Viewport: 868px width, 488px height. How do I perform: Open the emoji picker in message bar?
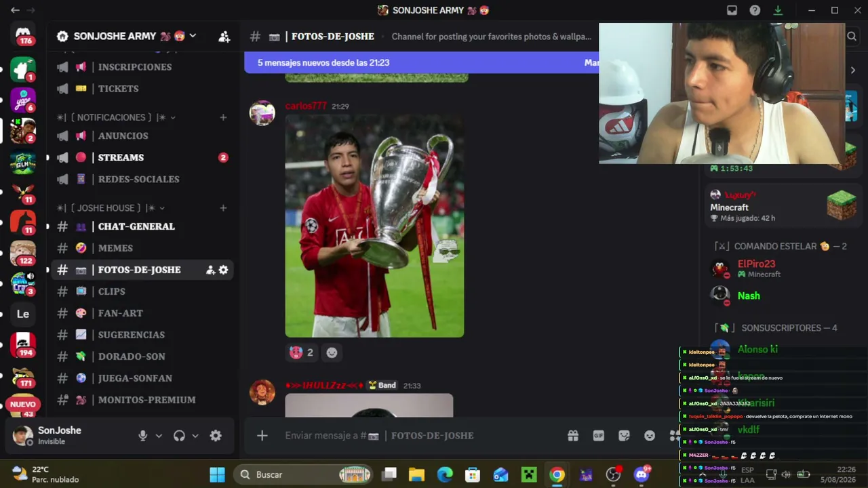coord(650,436)
